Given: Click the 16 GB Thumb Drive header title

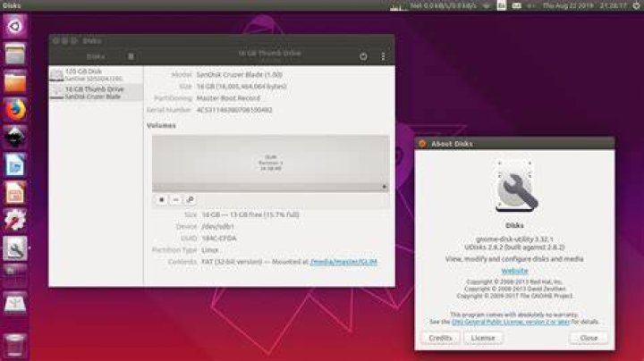Looking at the screenshot, I should coord(269,54).
